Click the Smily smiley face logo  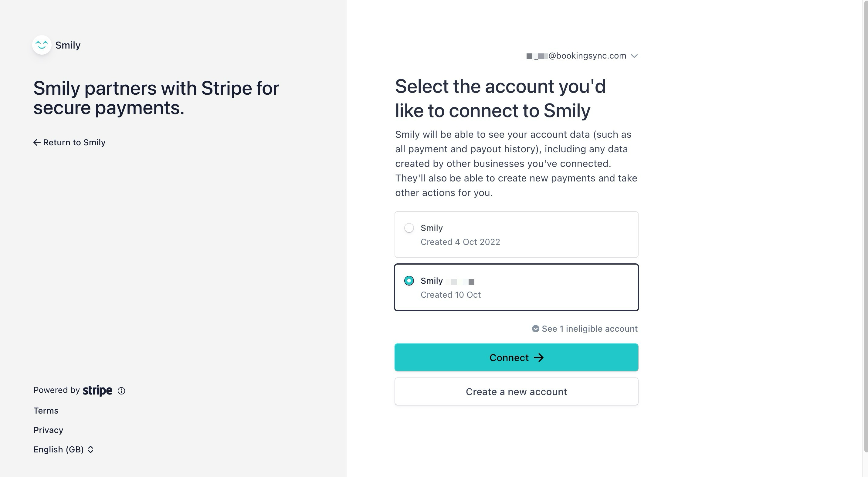[x=42, y=45]
